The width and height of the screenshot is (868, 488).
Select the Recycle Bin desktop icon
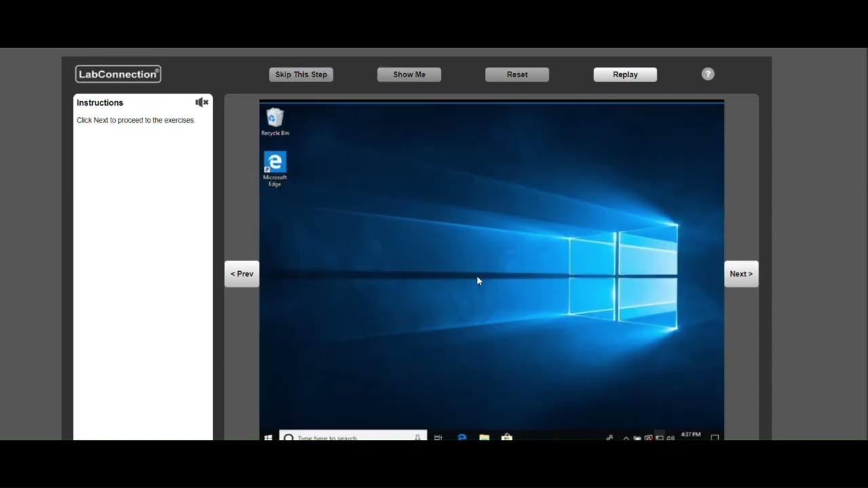[x=275, y=122]
